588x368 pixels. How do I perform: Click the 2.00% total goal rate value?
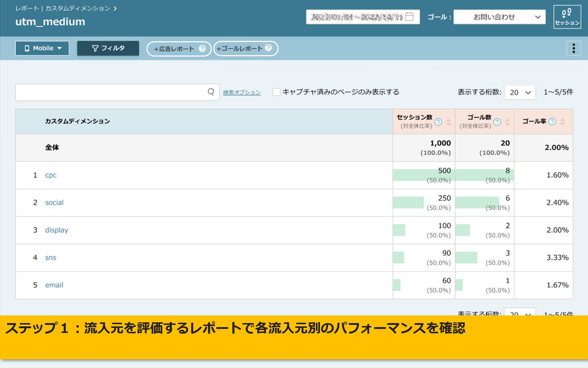click(557, 147)
